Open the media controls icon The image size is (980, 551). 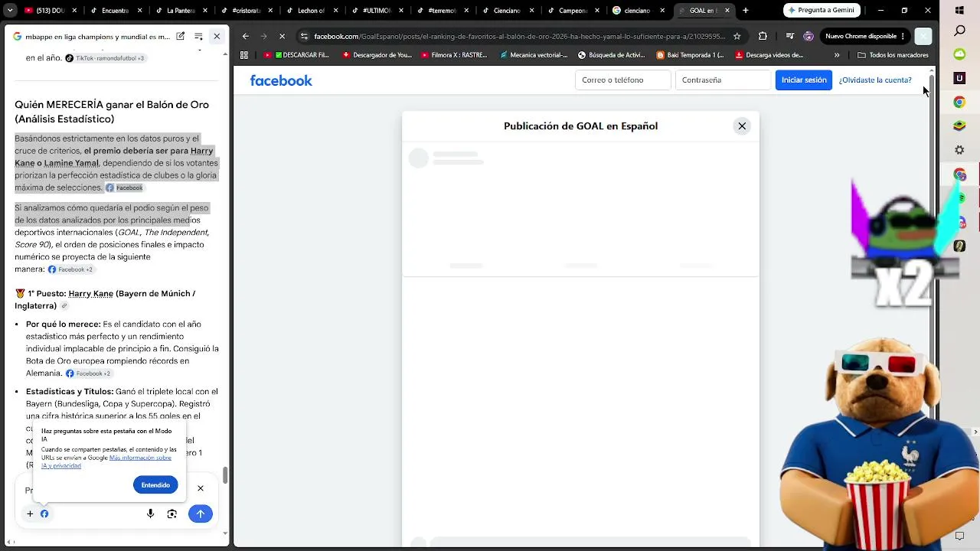[790, 36]
